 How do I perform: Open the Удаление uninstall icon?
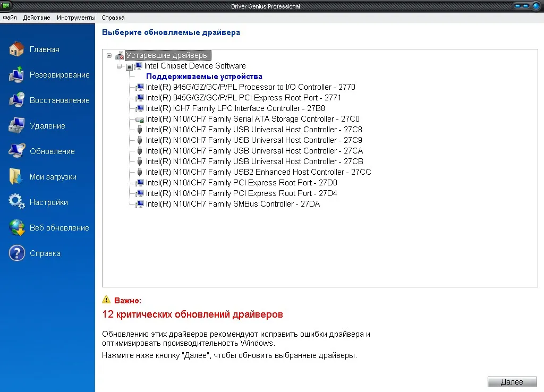16,125
